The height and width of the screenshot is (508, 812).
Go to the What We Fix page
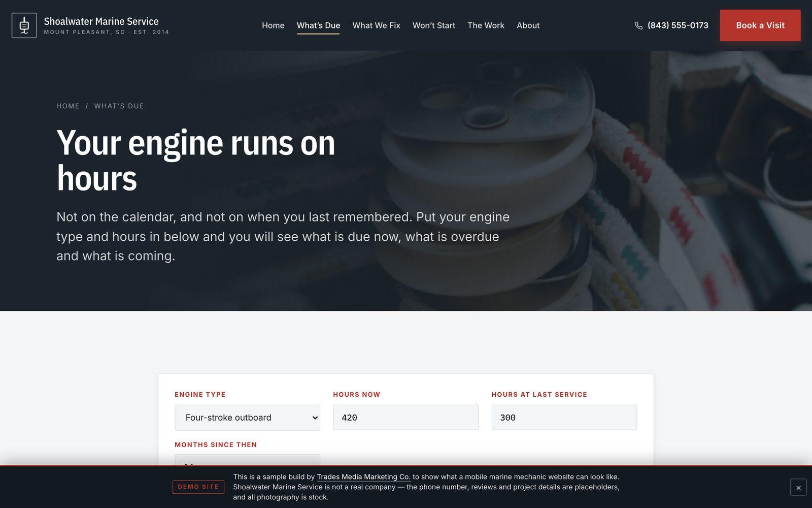(x=376, y=25)
